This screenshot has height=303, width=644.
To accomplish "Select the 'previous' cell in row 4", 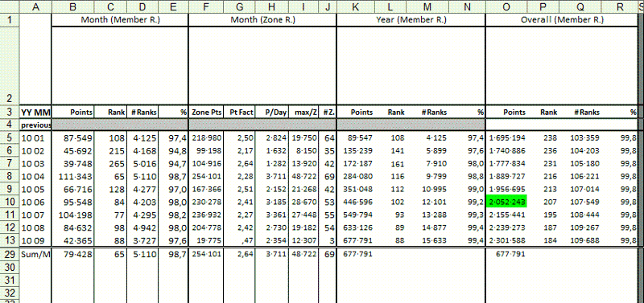I will [35, 125].
